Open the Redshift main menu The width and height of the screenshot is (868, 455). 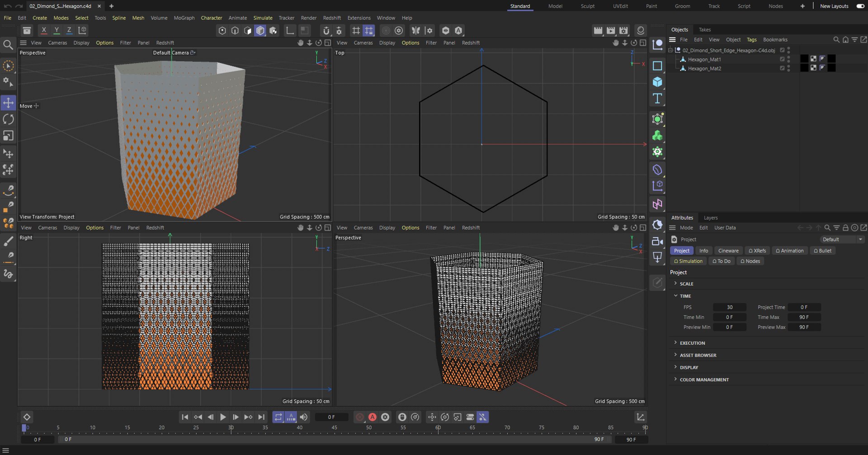tap(332, 18)
